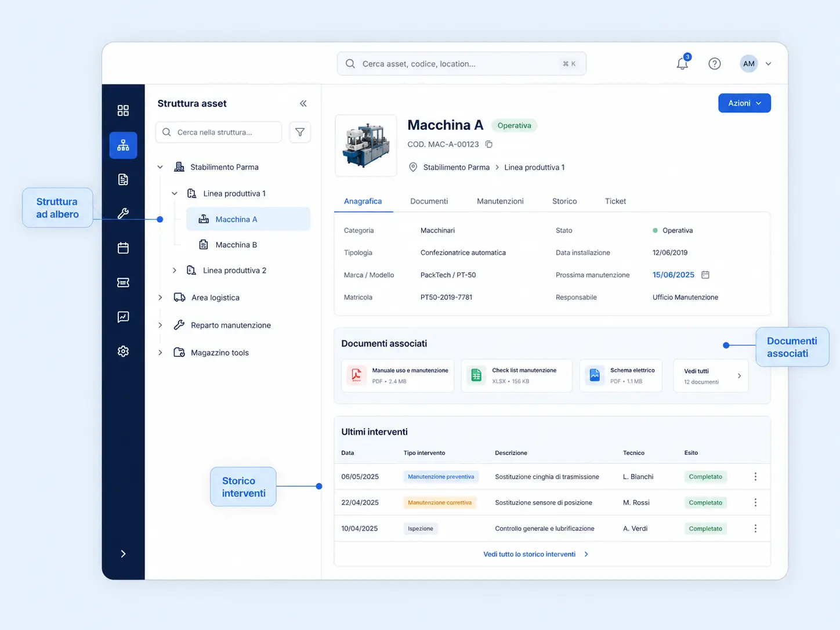Screen dimensions: 840x630
Task: Switch to the Storico tab
Action: pos(564,201)
